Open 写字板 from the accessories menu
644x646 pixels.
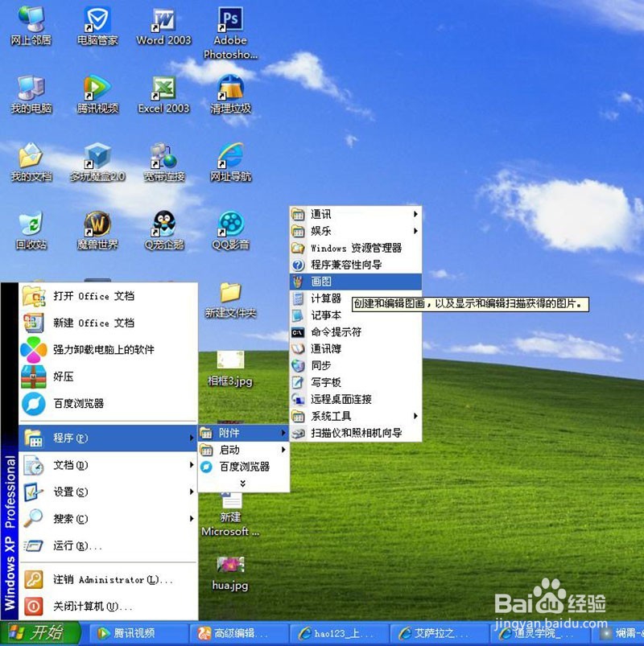(x=356, y=382)
